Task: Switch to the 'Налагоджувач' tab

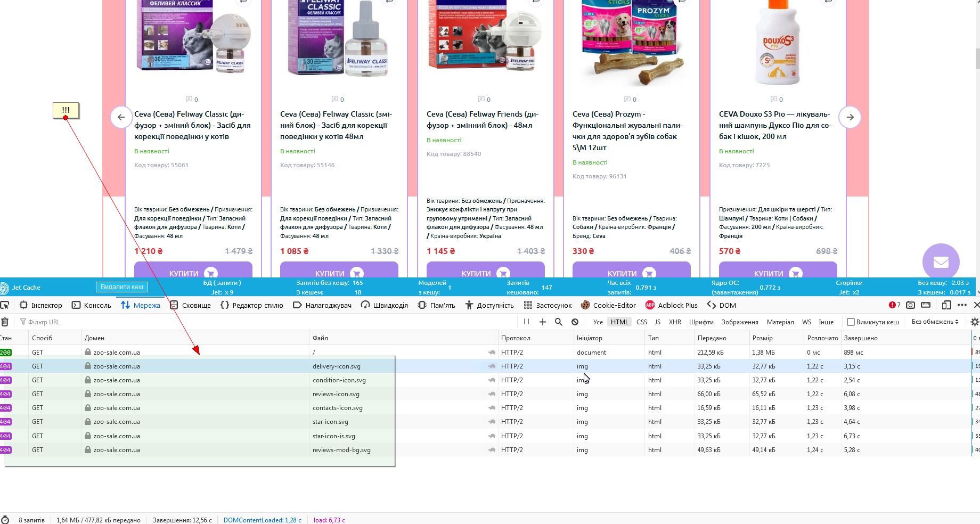Action: (322, 305)
